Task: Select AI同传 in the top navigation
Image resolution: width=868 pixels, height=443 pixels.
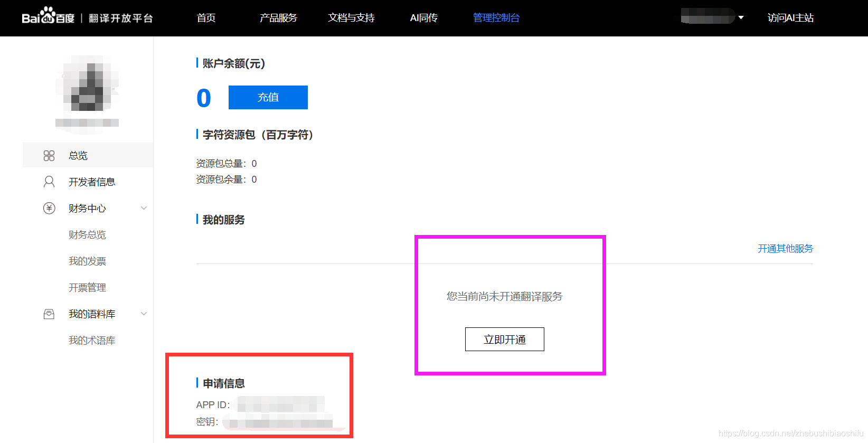Action: (423, 18)
